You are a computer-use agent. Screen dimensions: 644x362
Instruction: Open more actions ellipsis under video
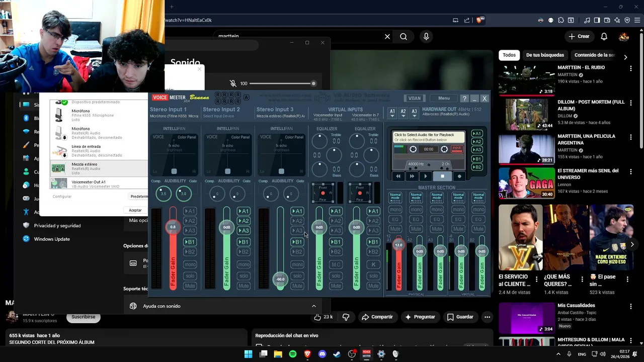(x=487, y=317)
